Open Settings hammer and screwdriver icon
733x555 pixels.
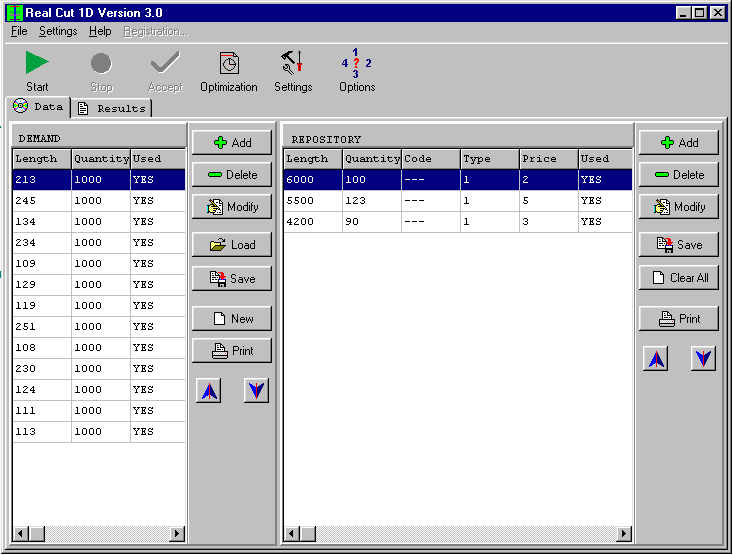293,63
